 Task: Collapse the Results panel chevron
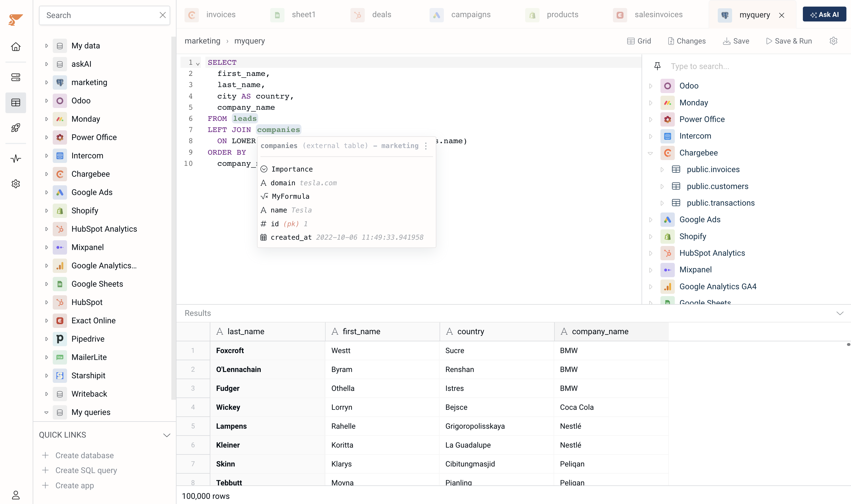pyautogui.click(x=840, y=313)
